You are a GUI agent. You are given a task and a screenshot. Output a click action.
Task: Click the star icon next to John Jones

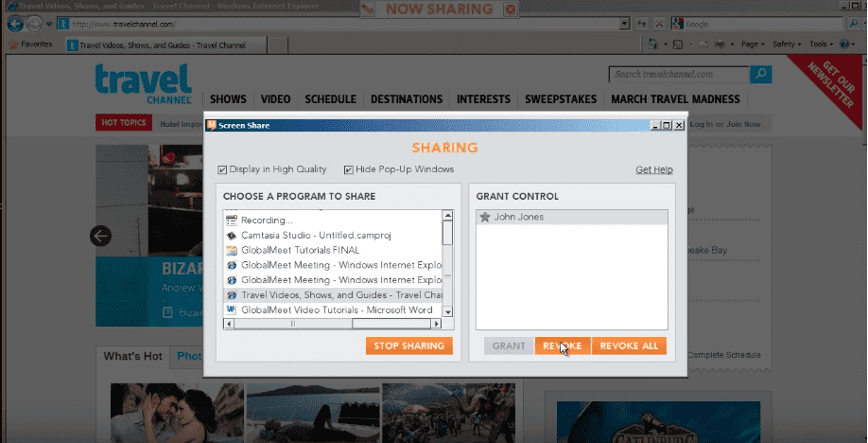pos(485,218)
